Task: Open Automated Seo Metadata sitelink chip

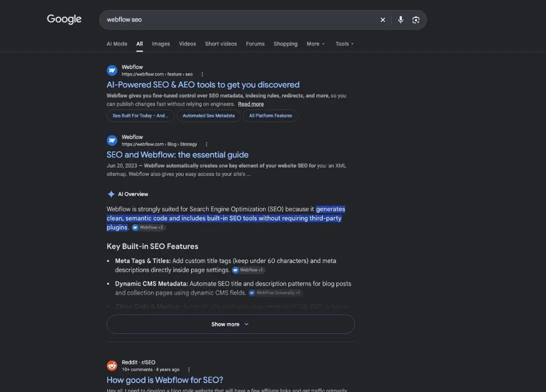Action: (209, 116)
